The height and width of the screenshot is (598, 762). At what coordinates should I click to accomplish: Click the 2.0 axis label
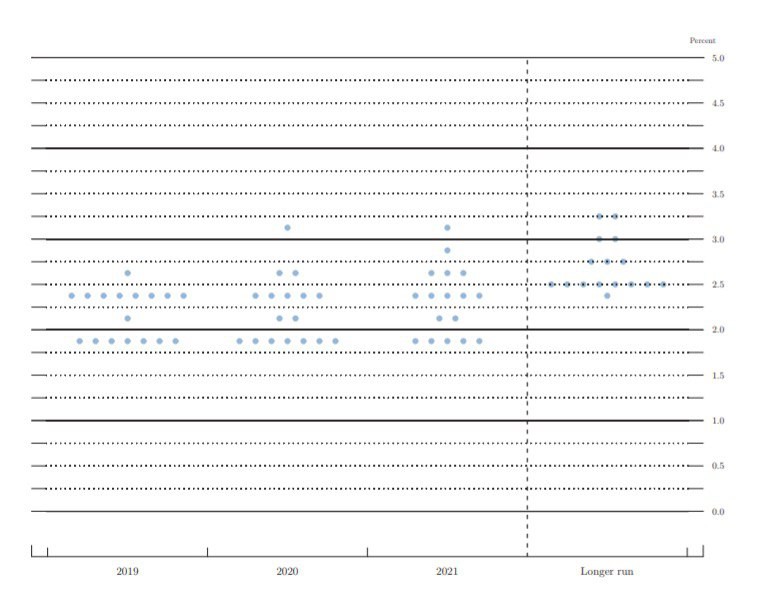tap(718, 330)
